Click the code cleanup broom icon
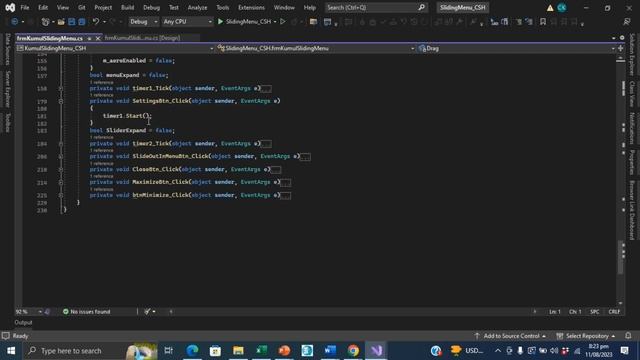The height and width of the screenshot is (360, 640). coord(147,311)
